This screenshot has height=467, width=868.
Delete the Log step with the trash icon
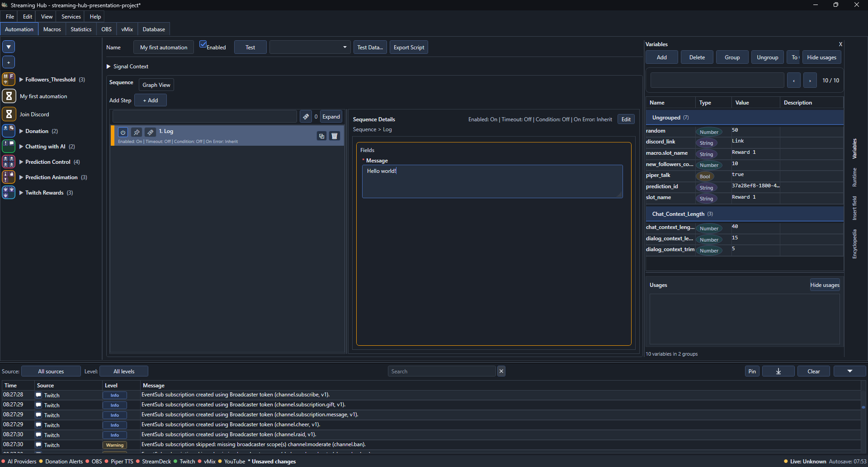[335, 136]
